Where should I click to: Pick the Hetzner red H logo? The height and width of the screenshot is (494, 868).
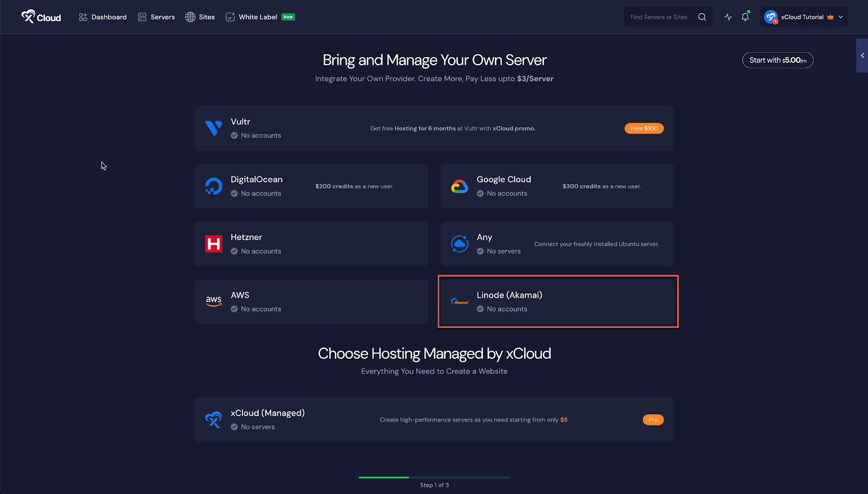tap(214, 244)
